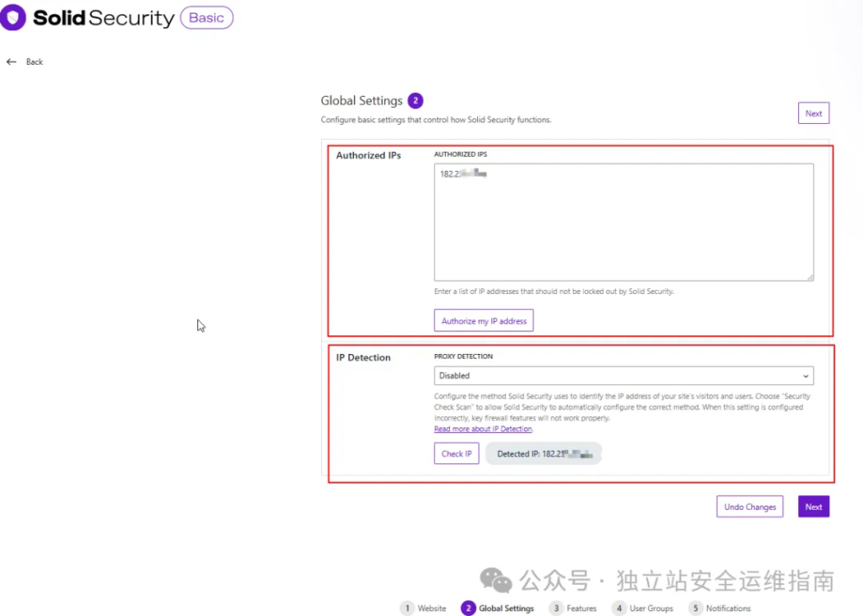Click the IP Detection section label
This screenshot has width=863, height=616.
point(363,357)
